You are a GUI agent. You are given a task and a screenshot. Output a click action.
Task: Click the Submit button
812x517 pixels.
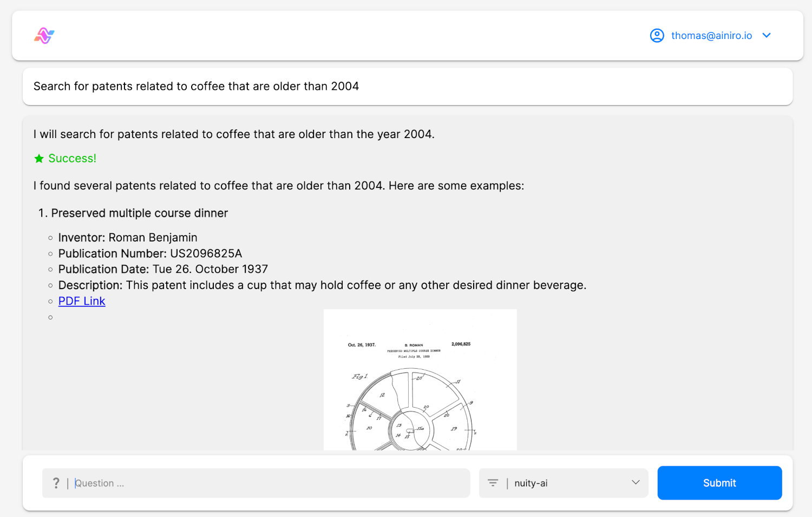coord(719,483)
